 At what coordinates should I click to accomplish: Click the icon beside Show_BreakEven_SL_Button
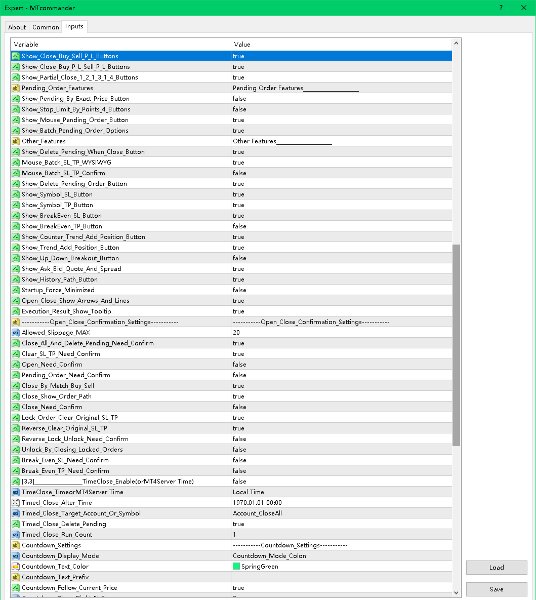(x=16, y=215)
